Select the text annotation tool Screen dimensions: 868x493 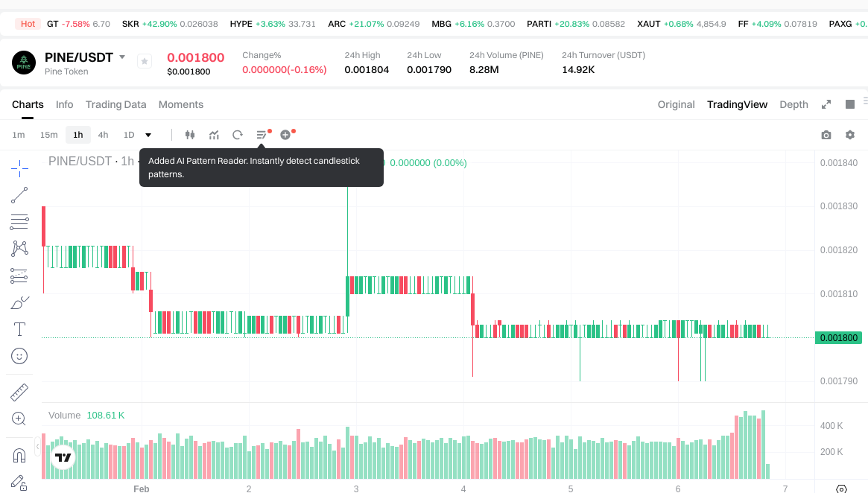point(20,329)
